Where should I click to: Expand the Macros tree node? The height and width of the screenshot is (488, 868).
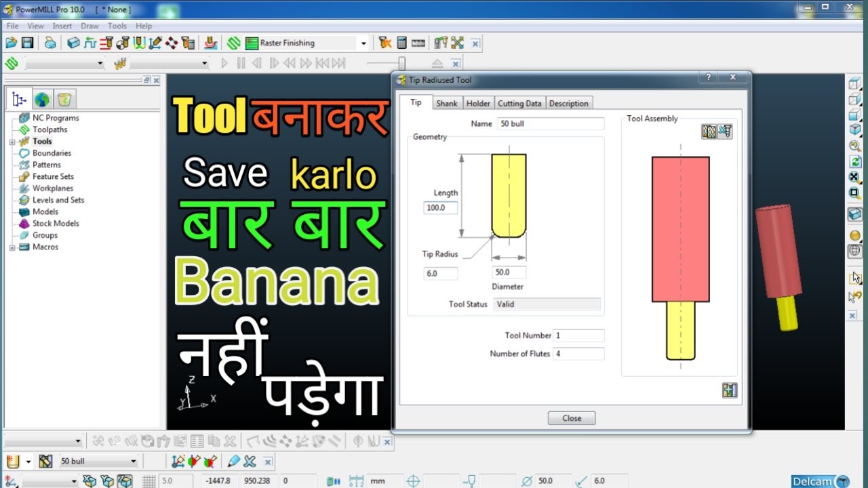[x=12, y=247]
